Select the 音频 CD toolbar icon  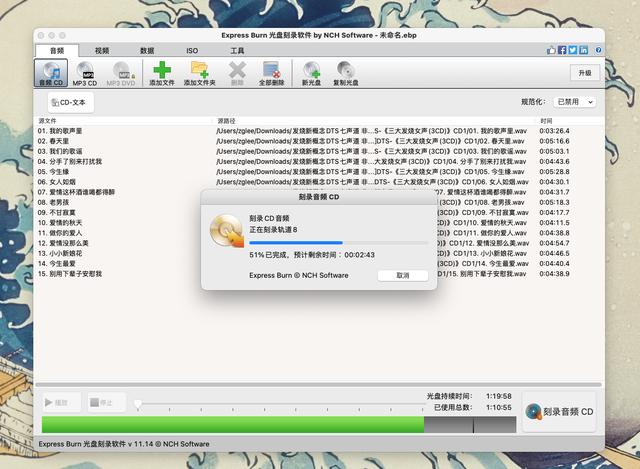pyautogui.click(x=51, y=73)
